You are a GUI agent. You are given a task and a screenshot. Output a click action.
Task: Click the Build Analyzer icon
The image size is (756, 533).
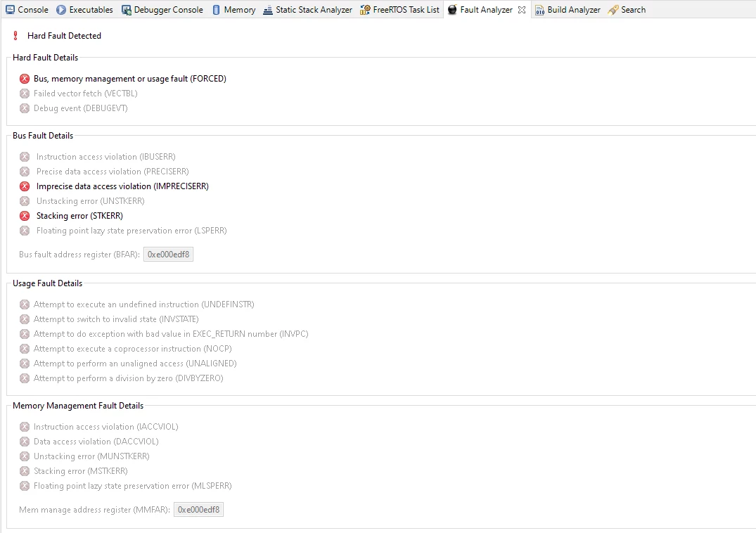tap(539, 10)
